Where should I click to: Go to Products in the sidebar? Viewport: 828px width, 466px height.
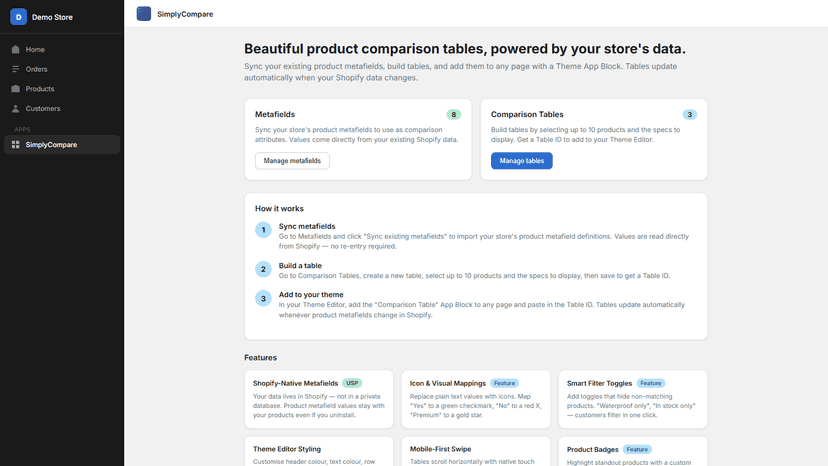pyautogui.click(x=62, y=89)
